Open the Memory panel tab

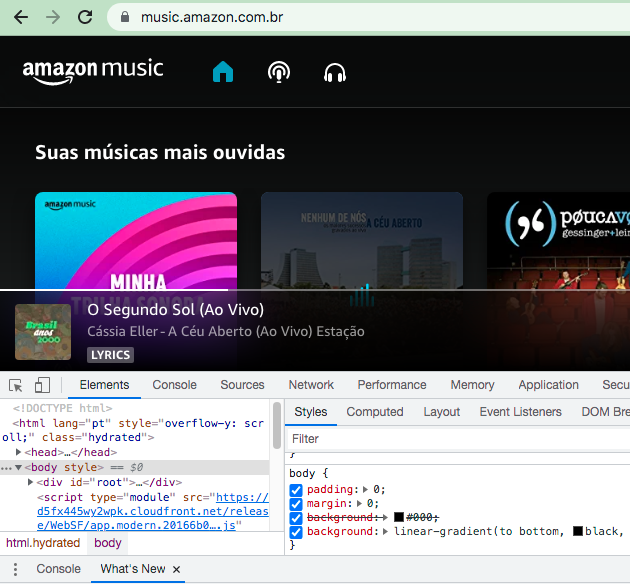(472, 385)
